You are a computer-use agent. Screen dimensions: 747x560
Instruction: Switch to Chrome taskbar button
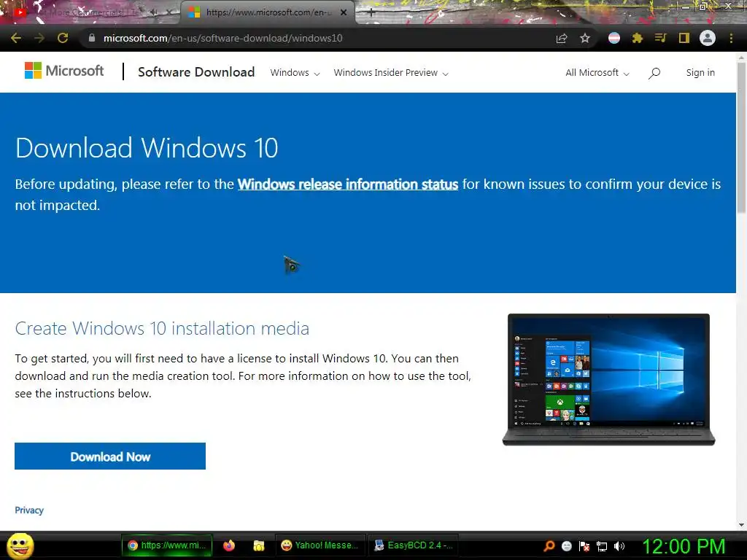coord(167,545)
